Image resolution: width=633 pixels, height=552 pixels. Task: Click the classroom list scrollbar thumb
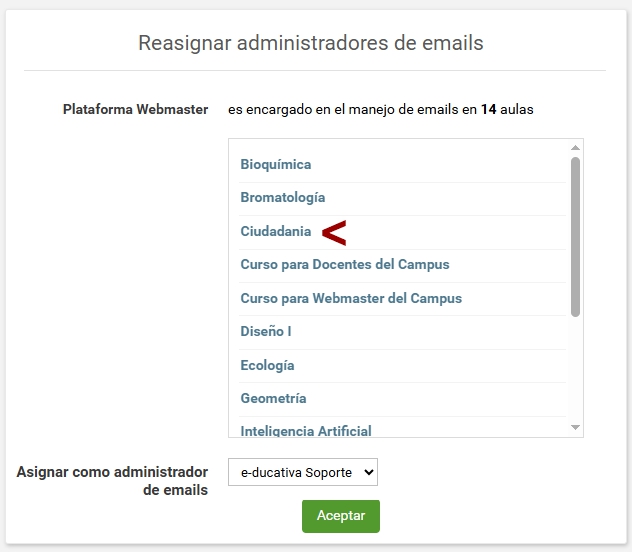pyautogui.click(x=575, y=237)
